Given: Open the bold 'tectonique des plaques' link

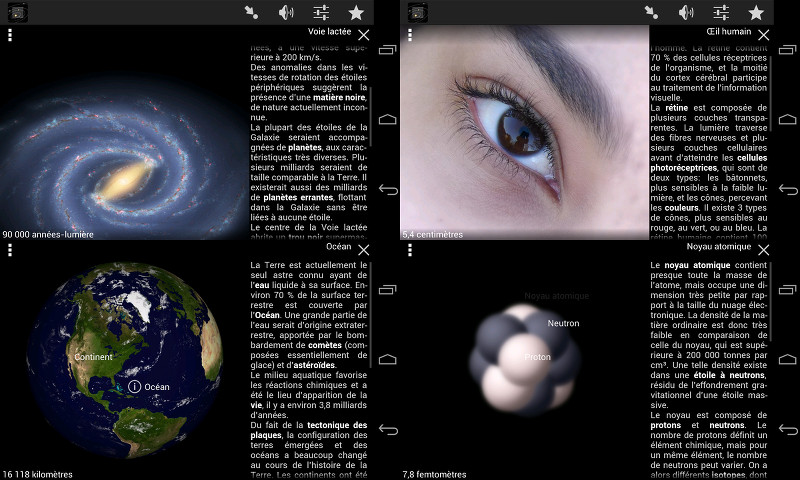Looking at the screenshot, I should click(309, 430).
